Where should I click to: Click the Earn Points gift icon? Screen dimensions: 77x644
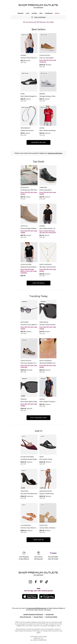pos(38,553)
